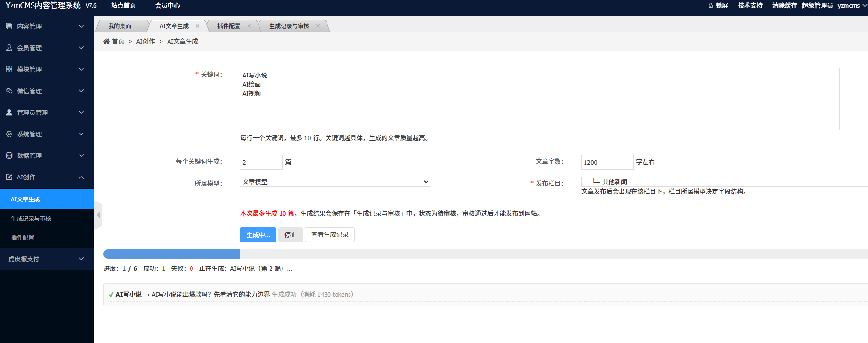Click the YzmCMS内容管理系统 logo title
This screenshot has width=868, height=343.
coord(43,6)
